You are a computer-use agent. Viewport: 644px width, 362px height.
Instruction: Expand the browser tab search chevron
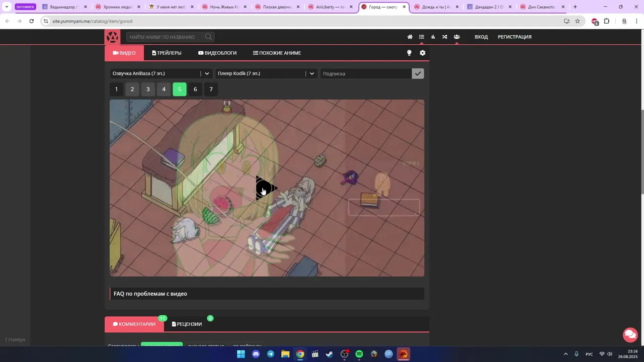pos(7,7)
